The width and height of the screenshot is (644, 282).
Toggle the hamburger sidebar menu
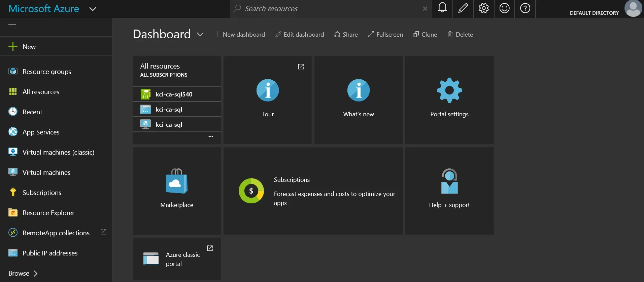(12, 27)
